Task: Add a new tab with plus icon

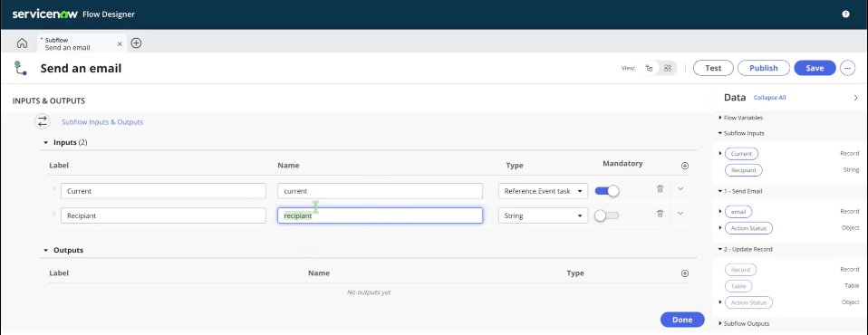Action: pyautogui.click(x=136, y=43)
